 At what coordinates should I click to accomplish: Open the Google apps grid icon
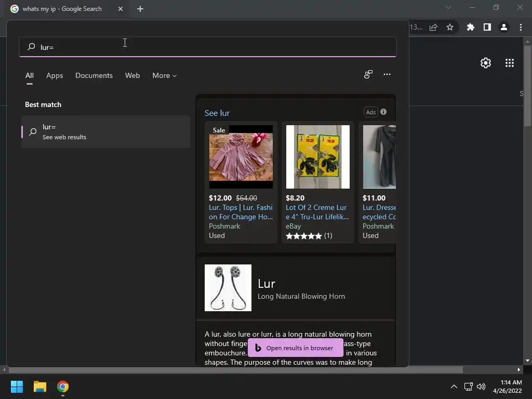(x=510, y=63)
